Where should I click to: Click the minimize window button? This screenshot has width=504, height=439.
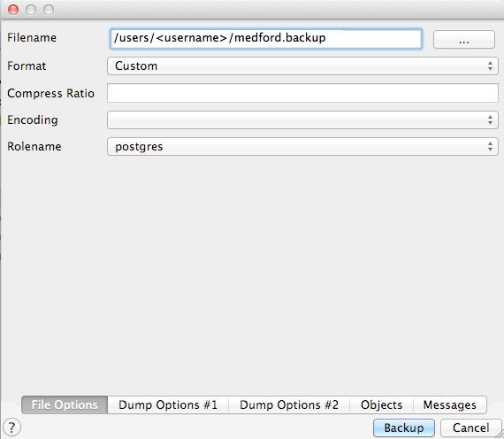pyautogui.click(x=31, y=10)
